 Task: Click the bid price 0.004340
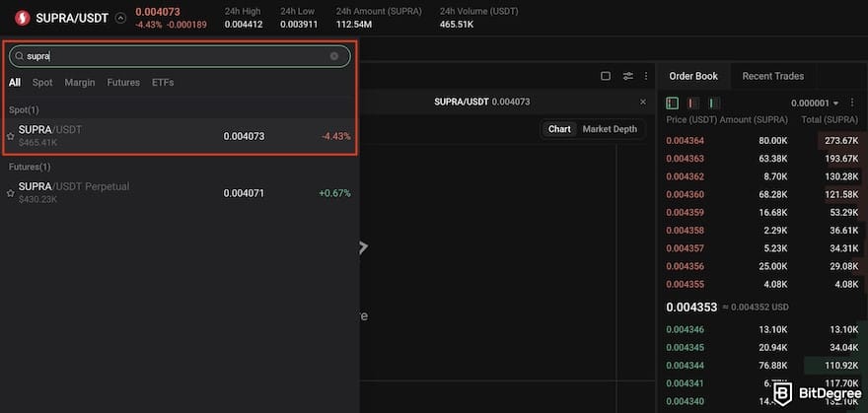tap(685, 401)
